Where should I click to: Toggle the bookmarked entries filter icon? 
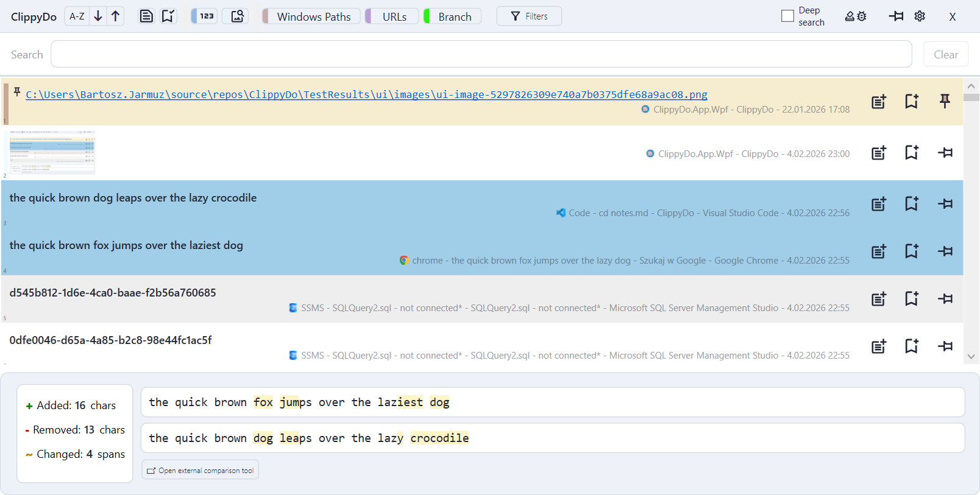[x=168, y=16]
